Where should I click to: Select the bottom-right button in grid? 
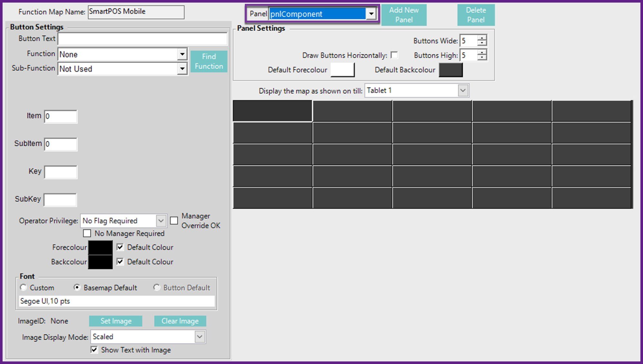point(591,198)
